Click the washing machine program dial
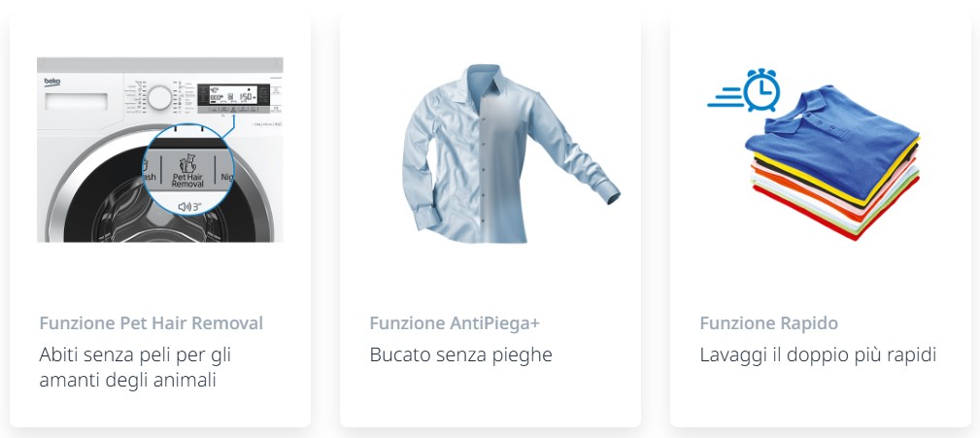The width and height of the screenshot is (980, 438). [160, 98]
